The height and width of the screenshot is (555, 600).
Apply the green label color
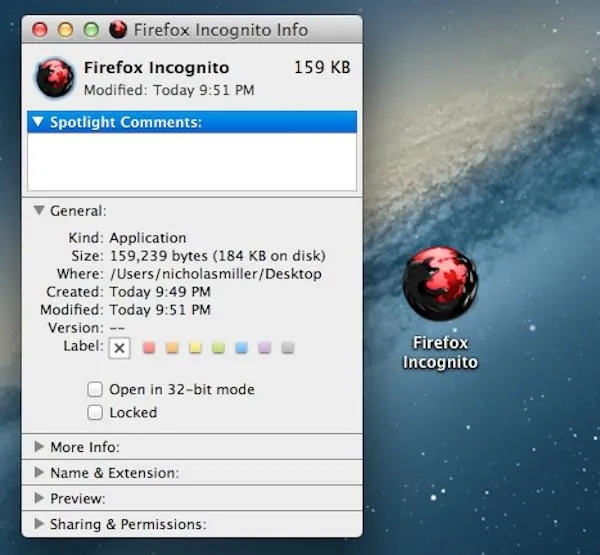(218, 348)
